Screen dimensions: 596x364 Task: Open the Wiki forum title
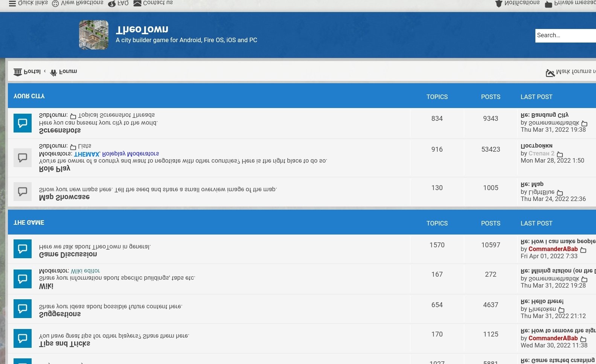pos(46,286)
